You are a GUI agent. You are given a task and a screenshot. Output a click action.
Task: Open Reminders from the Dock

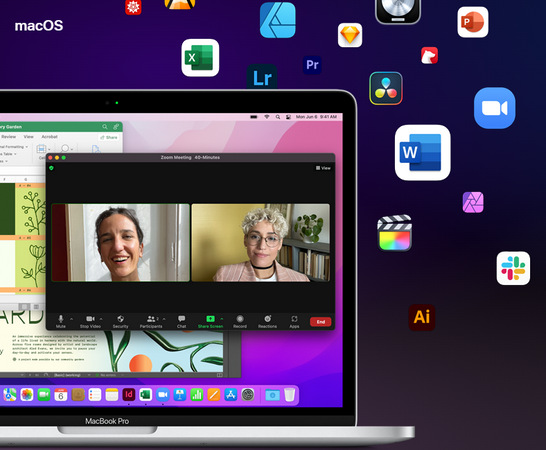click(x=95, y=395)
